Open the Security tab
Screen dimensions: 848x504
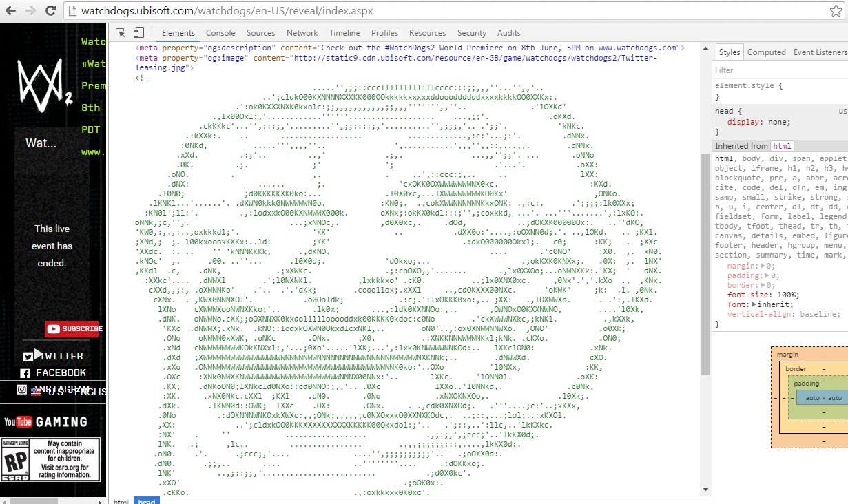472,33
